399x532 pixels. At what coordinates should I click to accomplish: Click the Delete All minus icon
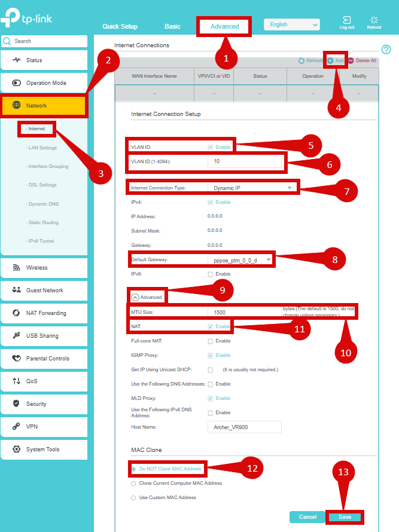(x=351, y=61)
